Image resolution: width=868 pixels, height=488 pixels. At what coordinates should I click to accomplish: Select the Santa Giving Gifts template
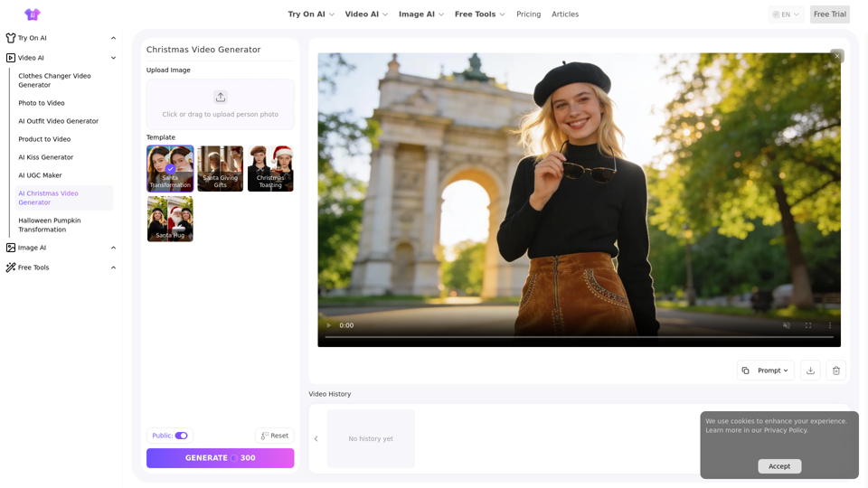coord(221,168)
